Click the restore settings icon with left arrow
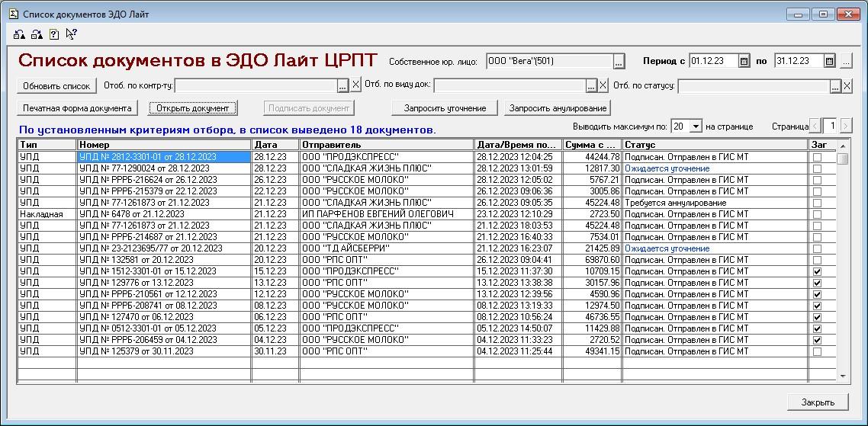Viewport: 868px width, 426px height. 20,34
